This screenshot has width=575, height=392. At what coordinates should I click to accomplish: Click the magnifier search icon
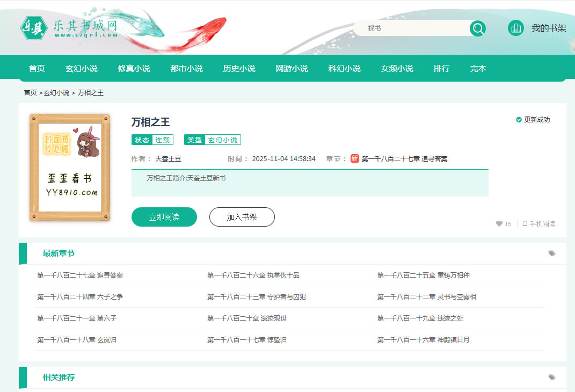(x=477, y=28)
